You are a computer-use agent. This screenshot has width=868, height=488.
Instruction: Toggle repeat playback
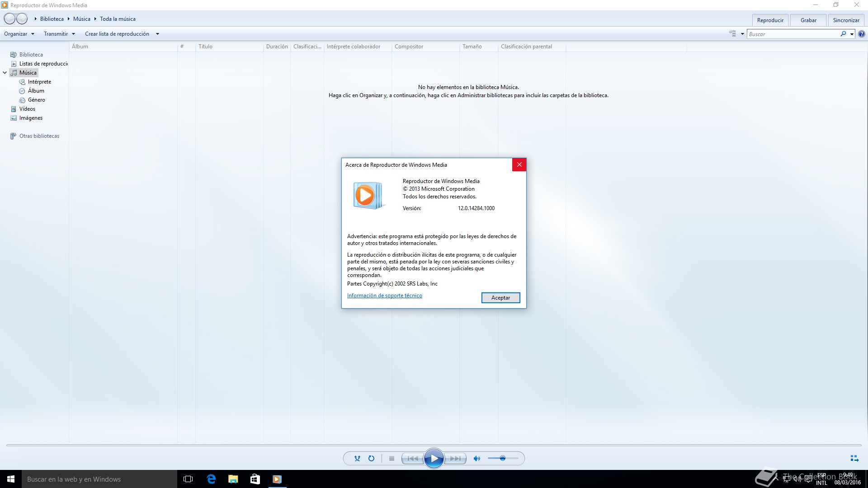pyautogui.click(x=371, y=459)
